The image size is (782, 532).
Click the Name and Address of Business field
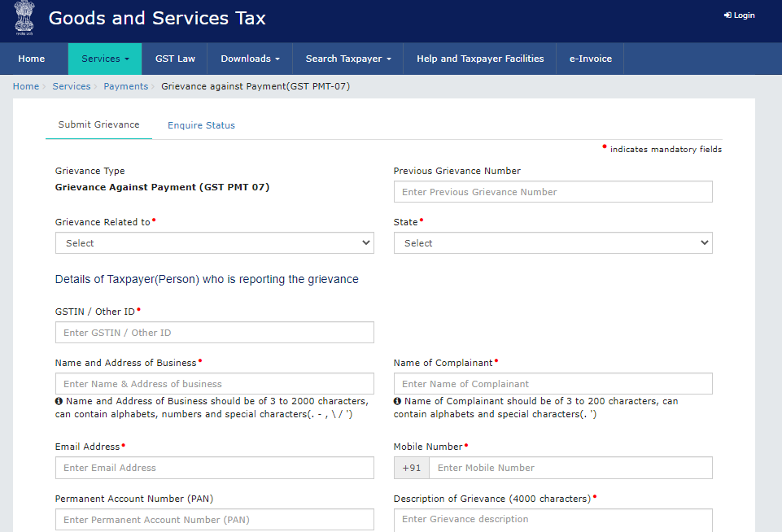pyautogui.click(x=215, y=384)
